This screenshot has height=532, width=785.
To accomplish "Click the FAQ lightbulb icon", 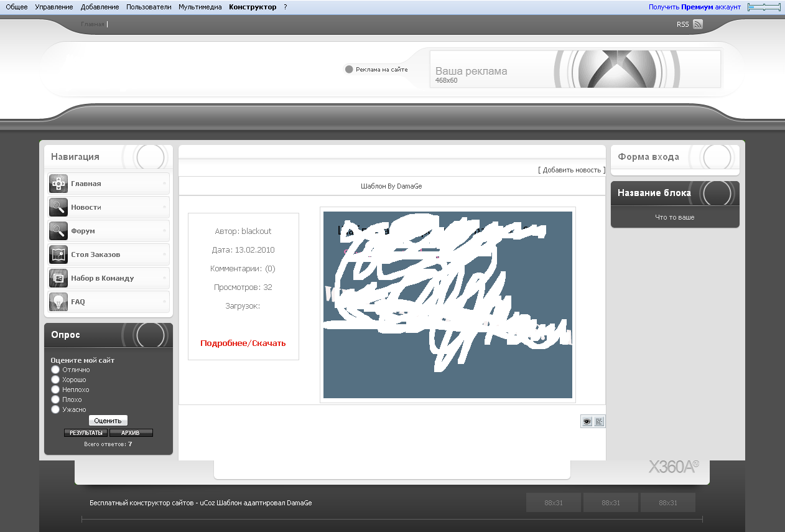I will coord(58,302).
